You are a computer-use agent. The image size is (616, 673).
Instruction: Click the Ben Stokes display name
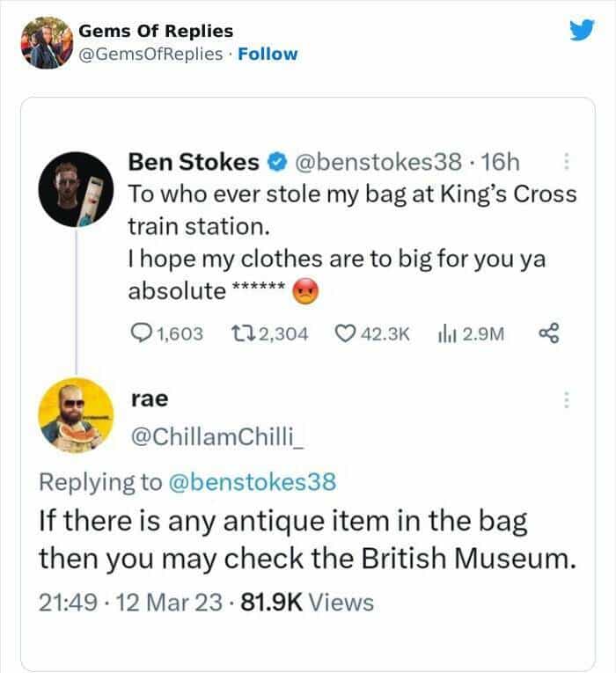194,163
